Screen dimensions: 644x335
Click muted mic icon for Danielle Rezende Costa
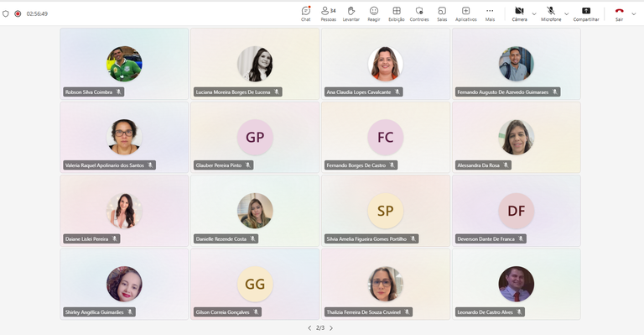252,238
